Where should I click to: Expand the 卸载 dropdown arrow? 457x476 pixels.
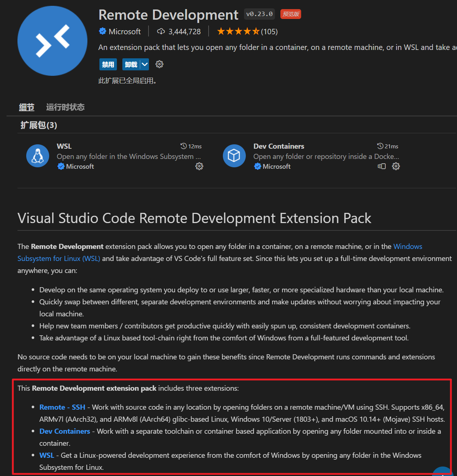(x=145, y=65)
